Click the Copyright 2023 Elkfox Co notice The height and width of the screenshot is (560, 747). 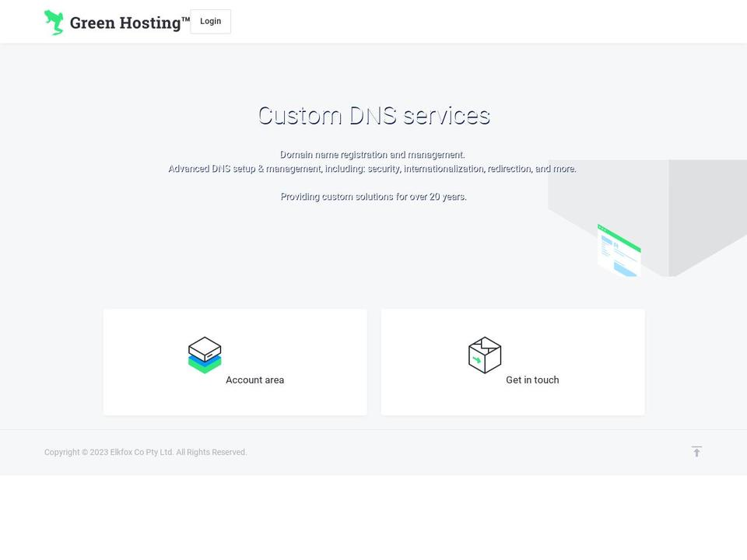click(146, 452)
